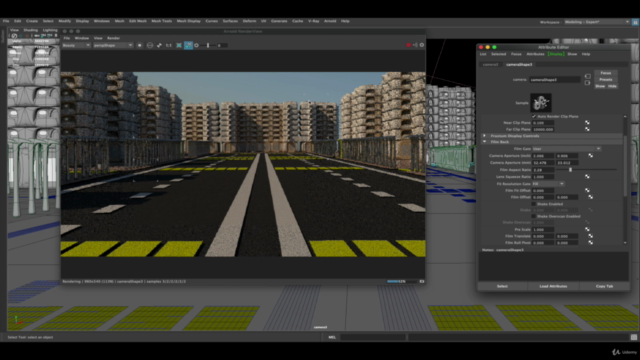Toggle Auto Render Clip Plane checkbox
Screen dimensions: 640x360
click(x=534, y=116)
